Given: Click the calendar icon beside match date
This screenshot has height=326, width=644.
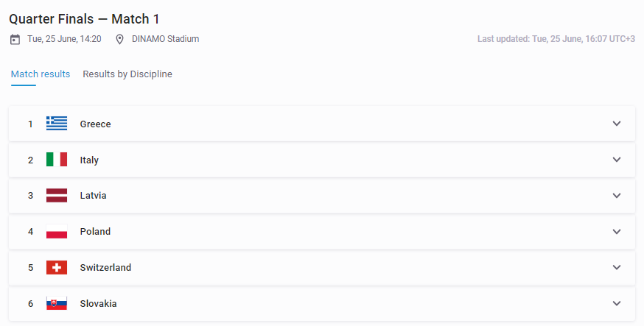Looking at the screenshot, I should 15,39.
